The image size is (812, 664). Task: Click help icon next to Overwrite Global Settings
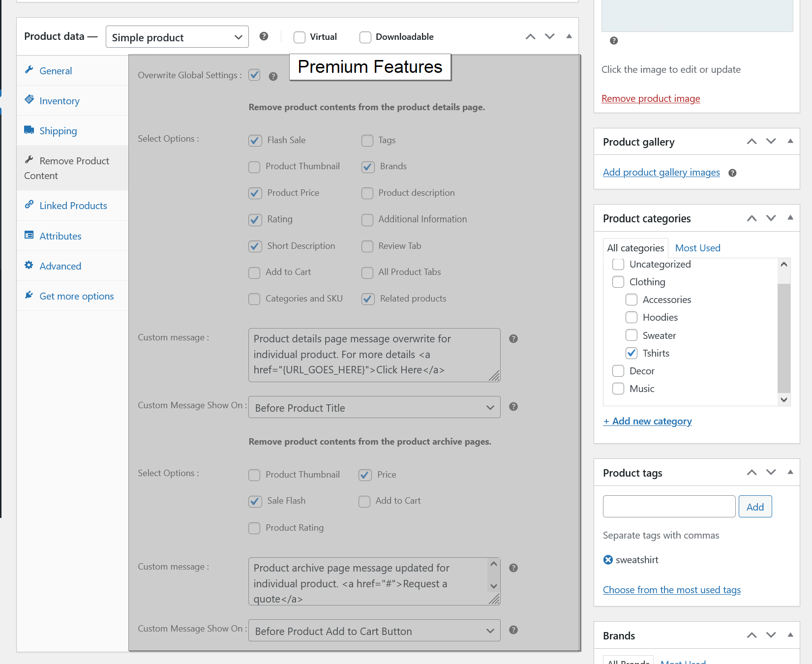click(273, 76)
